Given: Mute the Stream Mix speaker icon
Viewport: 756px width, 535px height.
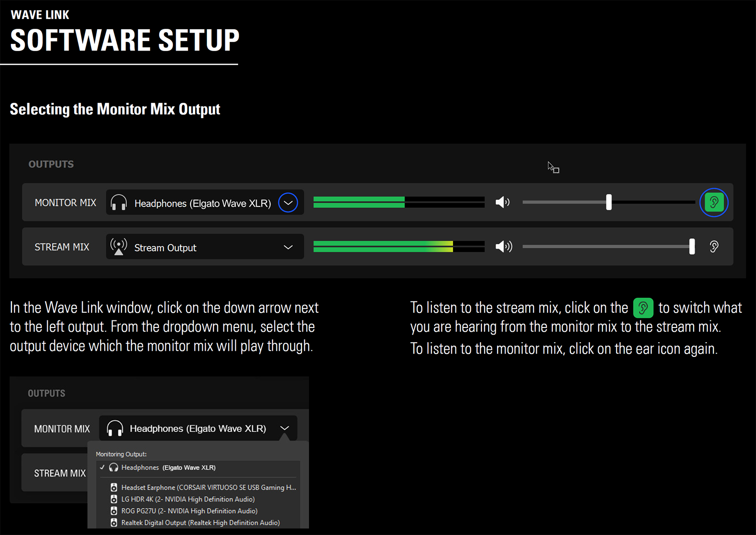Looking at the screenshot, I should click(x=504, y=246).
